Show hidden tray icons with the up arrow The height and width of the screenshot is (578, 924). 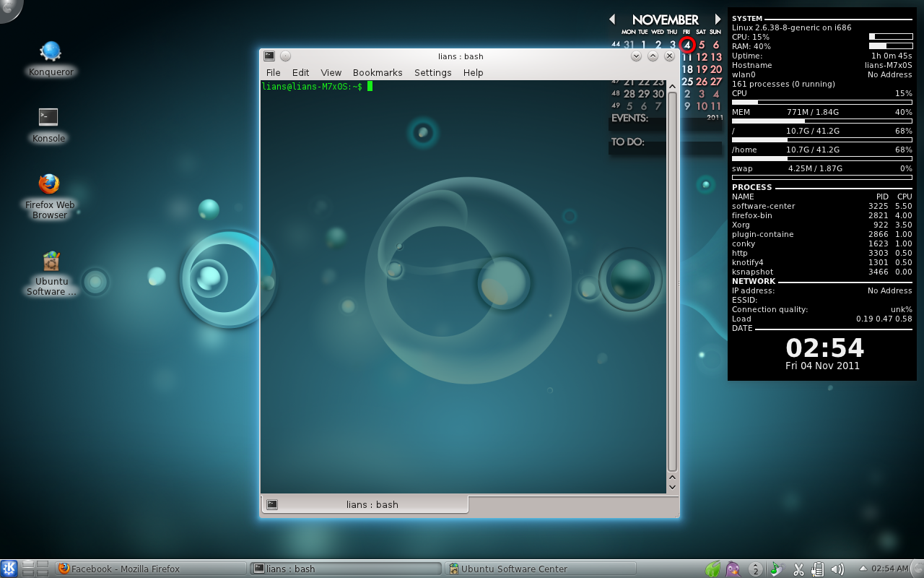point(863,569)
